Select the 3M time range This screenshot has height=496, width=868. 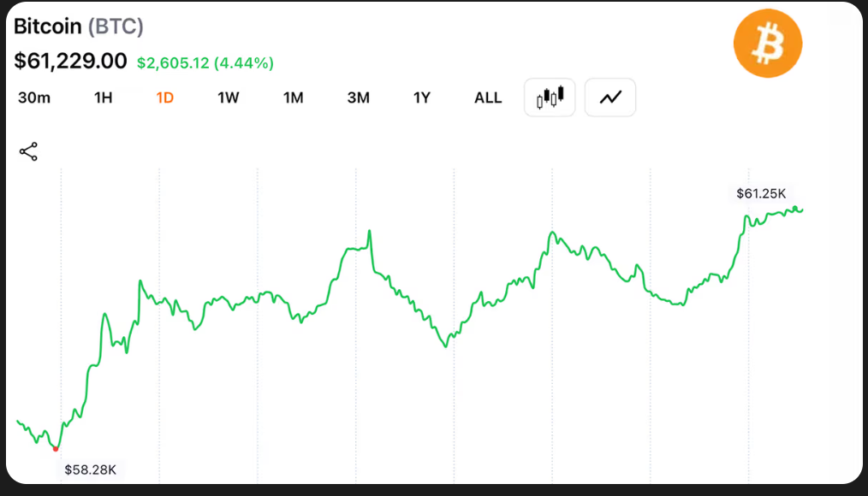click(358, 97)
